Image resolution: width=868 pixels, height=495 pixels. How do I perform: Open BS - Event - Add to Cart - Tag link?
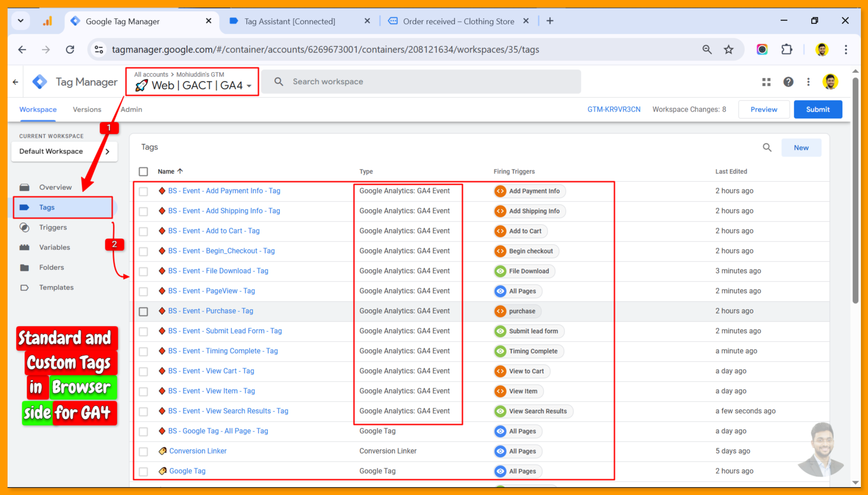point(214,231)
